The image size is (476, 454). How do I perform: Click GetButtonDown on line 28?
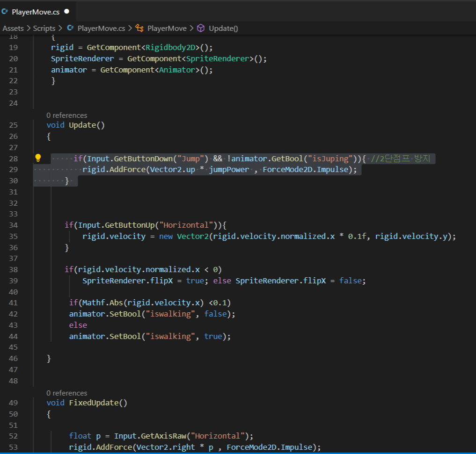(x=143, y=159)
